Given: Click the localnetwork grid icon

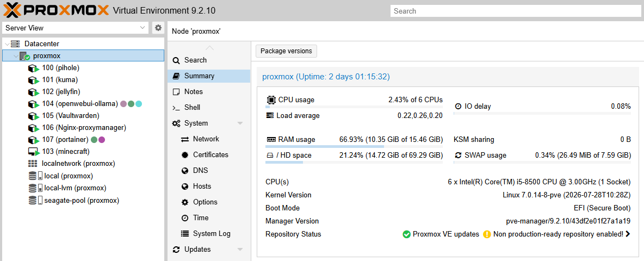Looking at the screenshot, I should pyautogui.click(x=33, y=164).
